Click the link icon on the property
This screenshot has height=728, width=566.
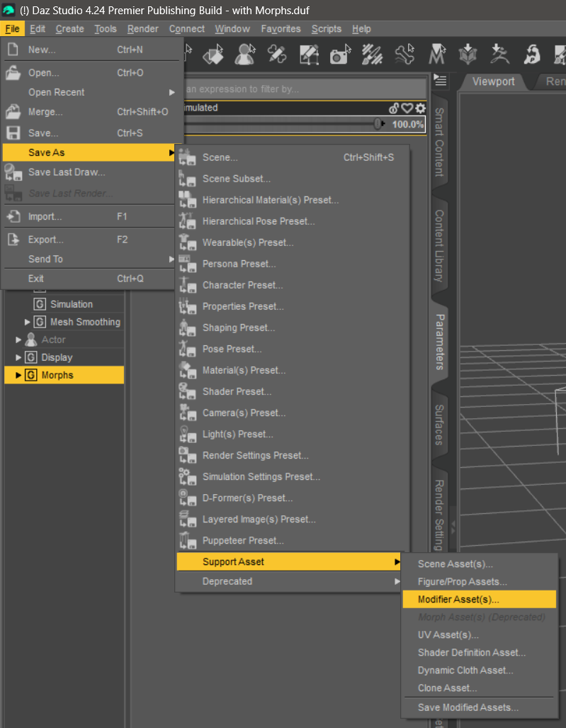(x=395, y=108)
